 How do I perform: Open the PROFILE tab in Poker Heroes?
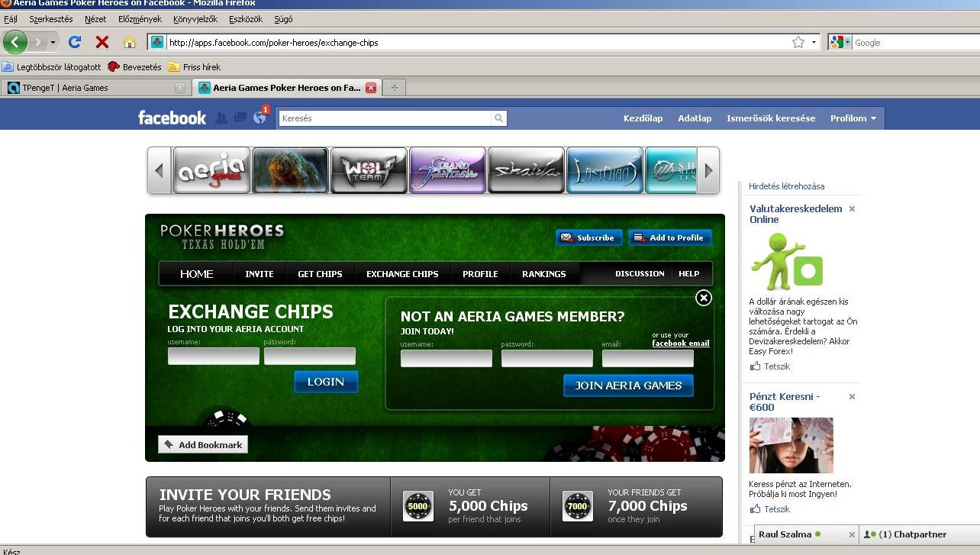pyautogui.click(x=480, y=274)
